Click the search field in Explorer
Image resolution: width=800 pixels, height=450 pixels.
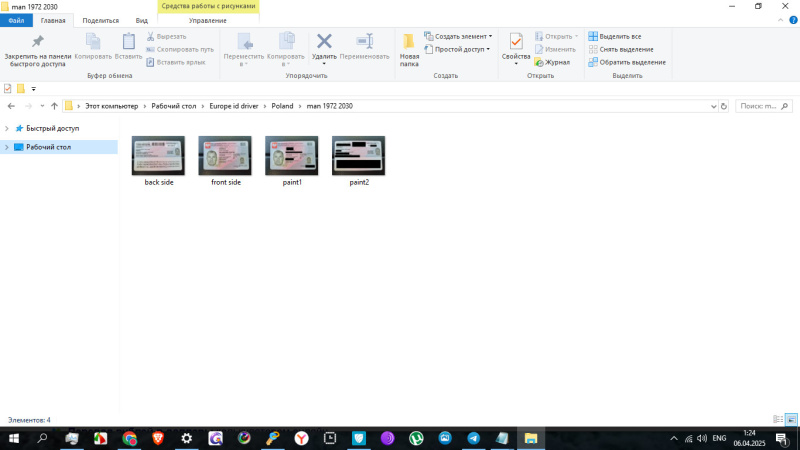(765, 106)
